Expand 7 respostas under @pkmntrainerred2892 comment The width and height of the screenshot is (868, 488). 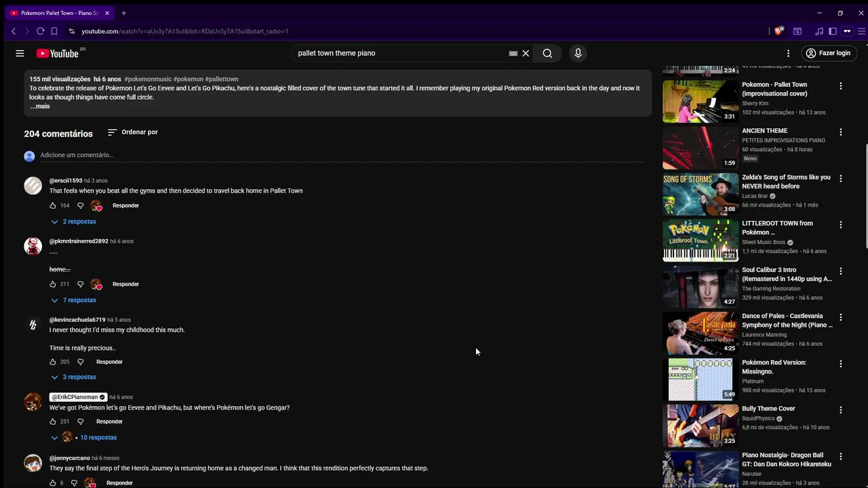[73, 300]
